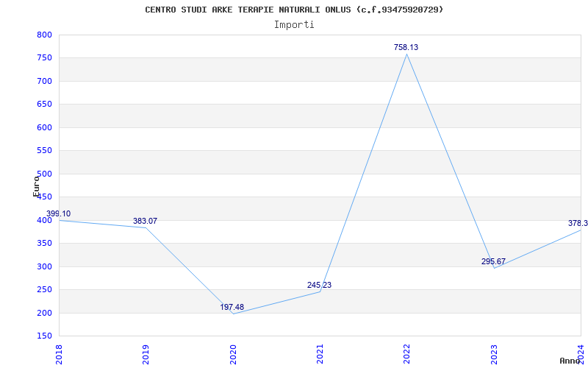
Task: Click the 550 y-axis value
Action: (x=44, y=151)
